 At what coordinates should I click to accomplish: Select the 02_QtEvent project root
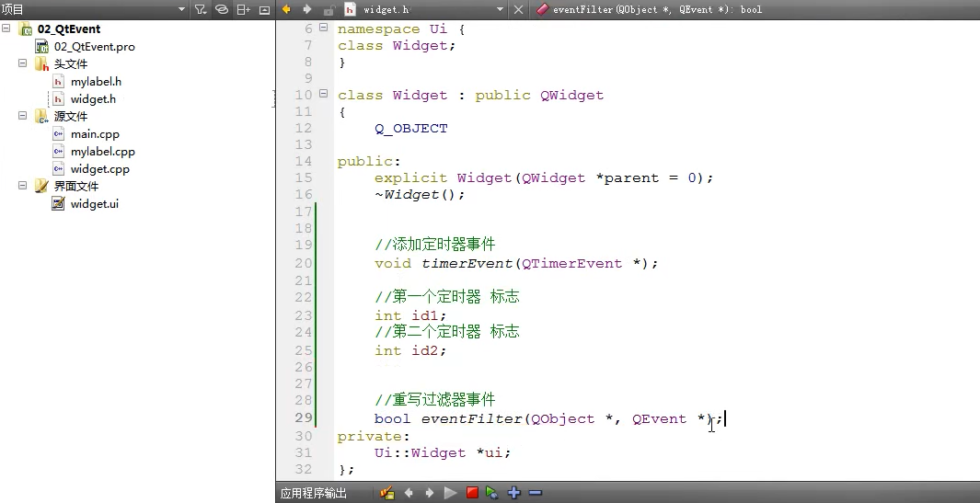[x=69, y=29]
